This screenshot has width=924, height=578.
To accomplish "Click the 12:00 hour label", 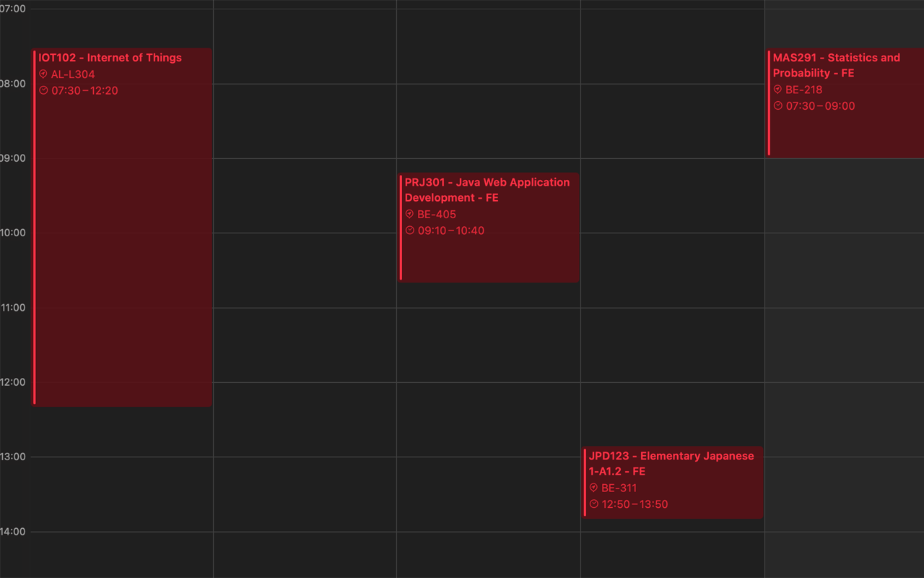I will (x=13, y=382).
